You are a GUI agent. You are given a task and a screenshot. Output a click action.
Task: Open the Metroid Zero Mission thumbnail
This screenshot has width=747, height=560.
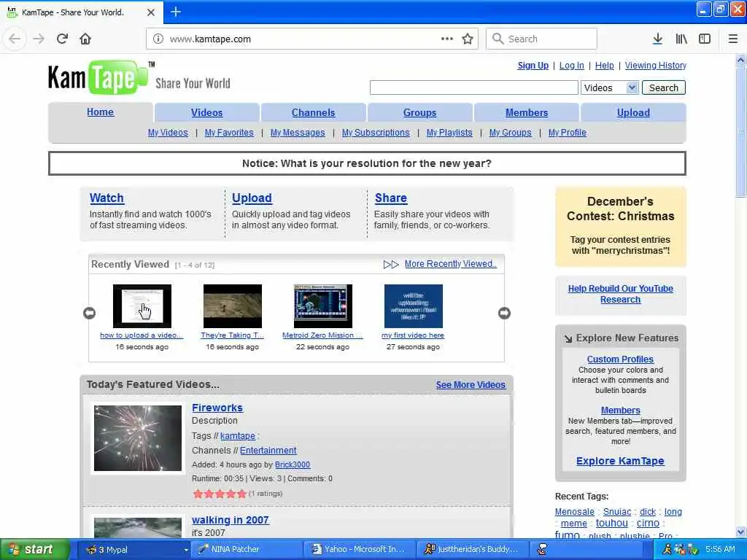323,306
